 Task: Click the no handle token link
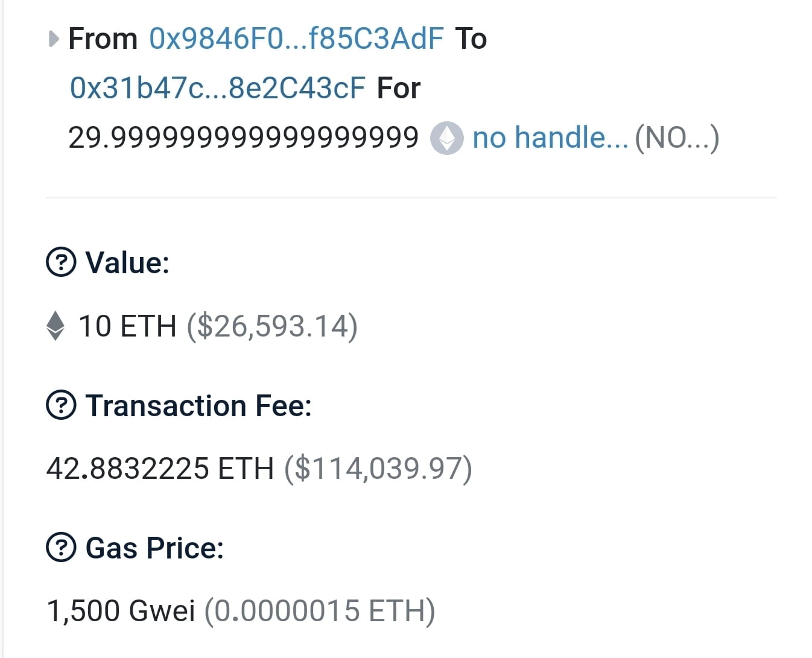pos(548,138)
